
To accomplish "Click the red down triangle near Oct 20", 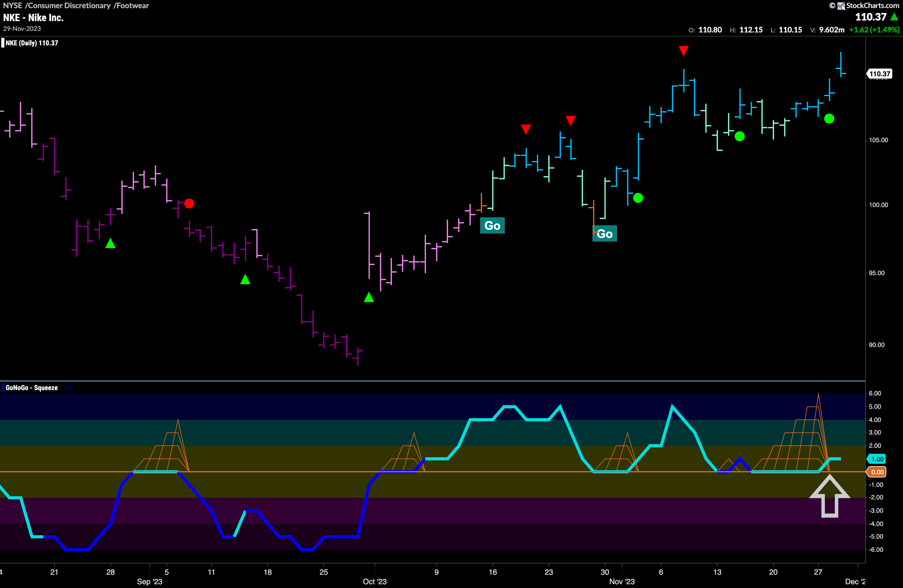I will click(x=526, y=129).
